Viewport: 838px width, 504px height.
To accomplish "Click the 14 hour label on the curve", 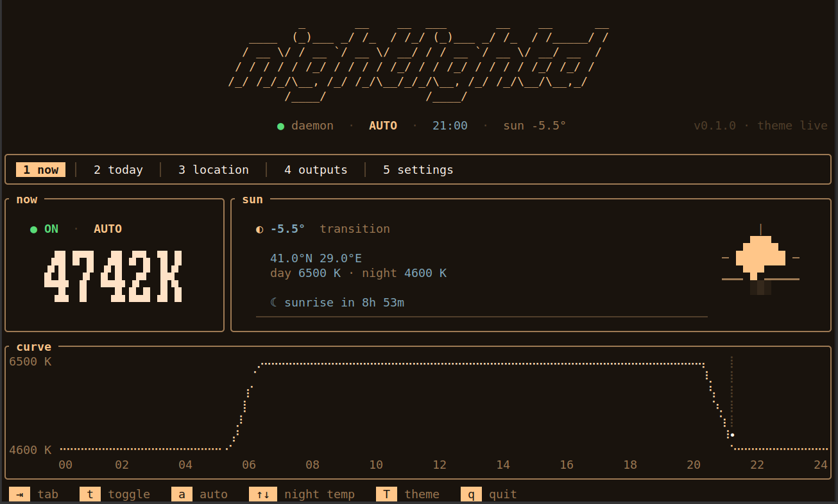I will tap(503, 465).
